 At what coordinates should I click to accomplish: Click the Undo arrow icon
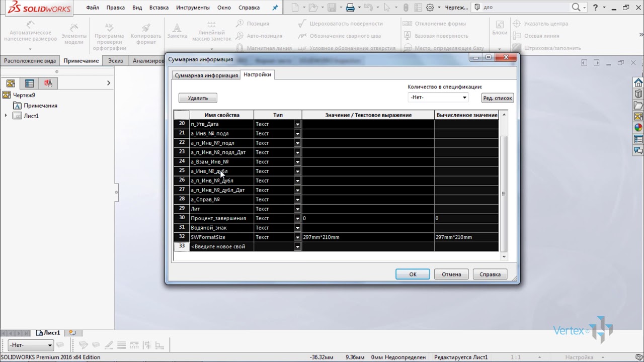click(x=368, y=8)
